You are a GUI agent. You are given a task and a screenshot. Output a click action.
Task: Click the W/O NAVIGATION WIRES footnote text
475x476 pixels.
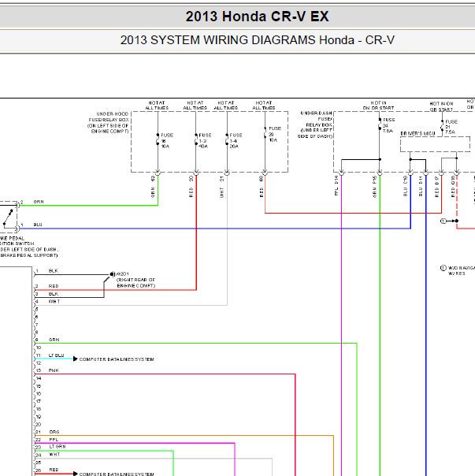point(460,270)
